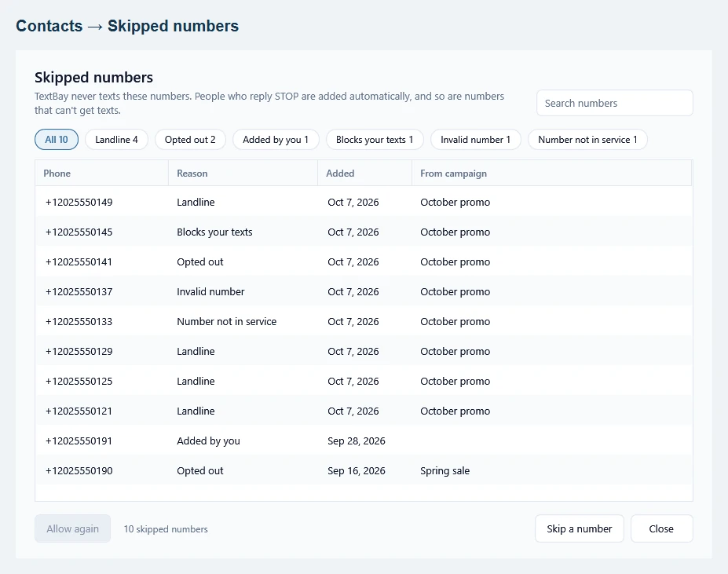This screenshot has height=574, width=728.
Task: Select row +12025550149
Action: click(364, 202)
